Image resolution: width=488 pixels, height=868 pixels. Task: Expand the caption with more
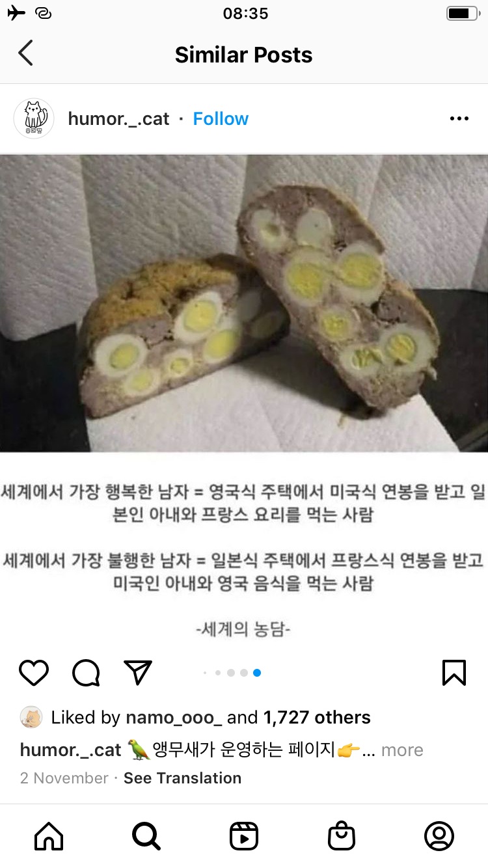[402, 750]
